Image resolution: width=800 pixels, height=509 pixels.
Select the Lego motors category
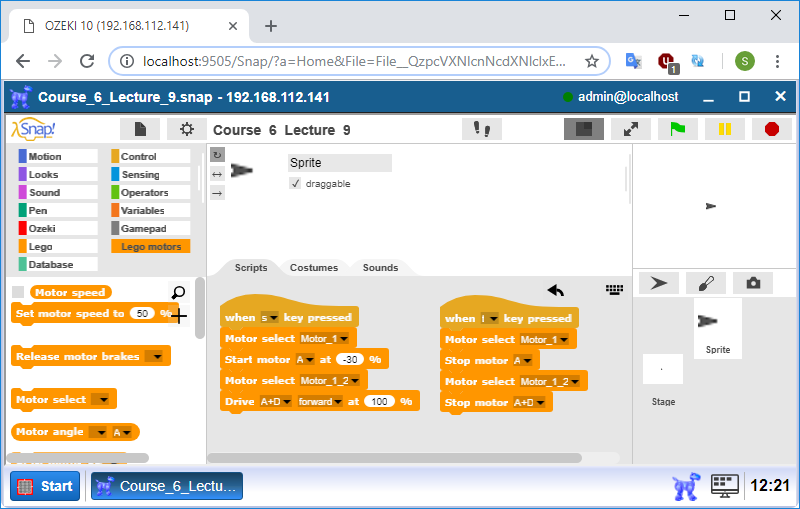(151, 246)
